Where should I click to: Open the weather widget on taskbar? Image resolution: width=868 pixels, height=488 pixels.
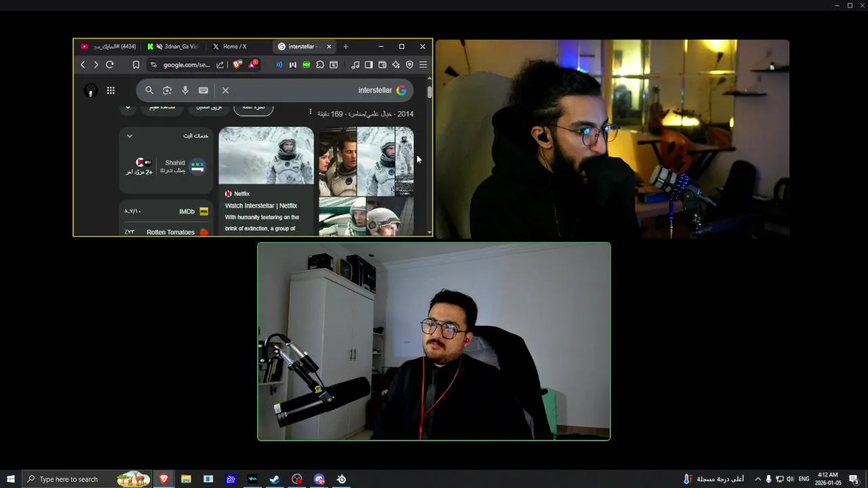coord(713,479)
